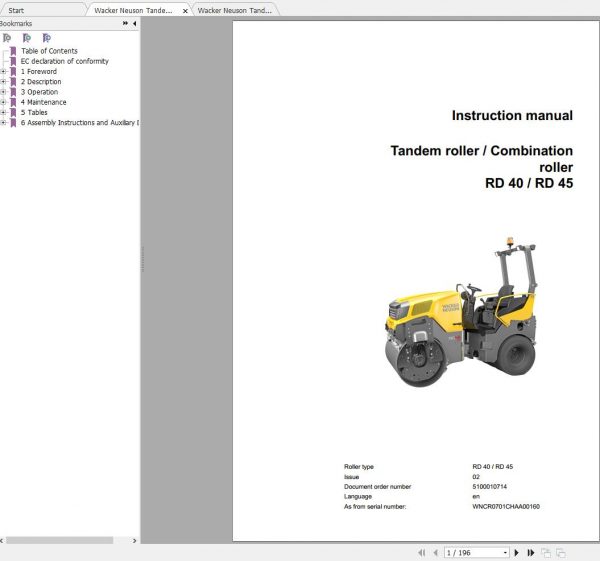Screen dimensions: 600x561
Task: Click the RD 40 / RD 45 title text
Action: coord(529,183)
